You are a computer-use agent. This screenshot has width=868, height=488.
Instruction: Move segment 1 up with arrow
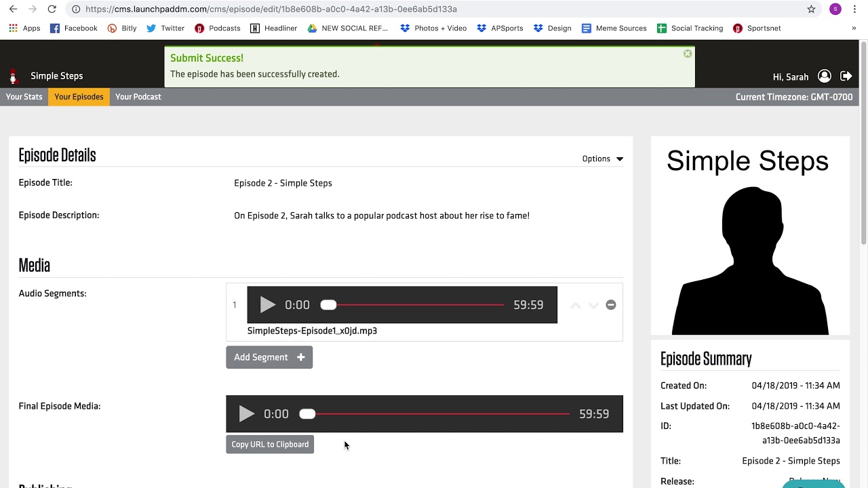click(575, 305)
